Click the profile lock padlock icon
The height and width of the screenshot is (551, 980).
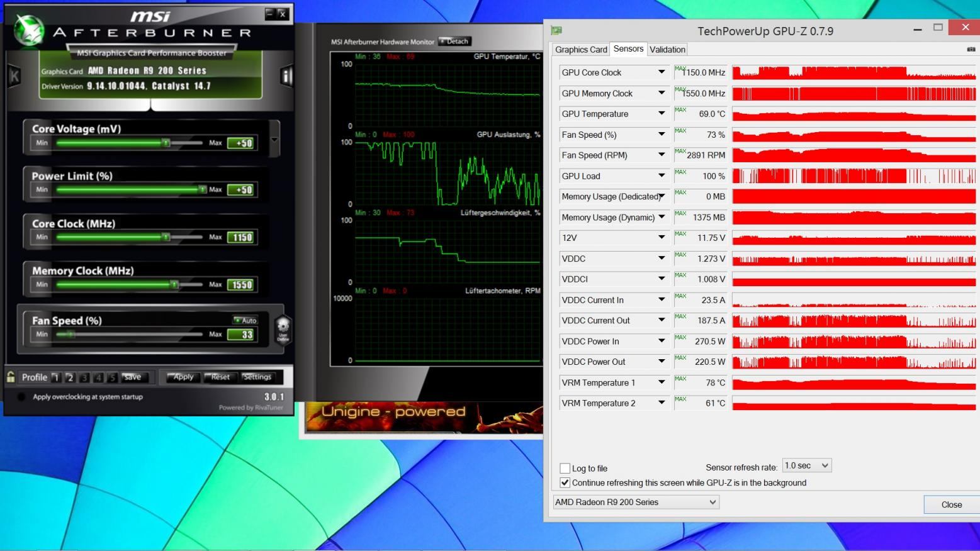[x=11, y=377]
